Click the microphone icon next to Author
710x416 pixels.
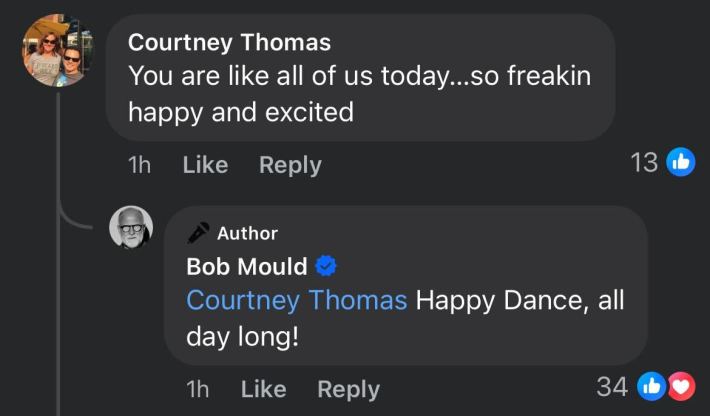coord(198,233)
